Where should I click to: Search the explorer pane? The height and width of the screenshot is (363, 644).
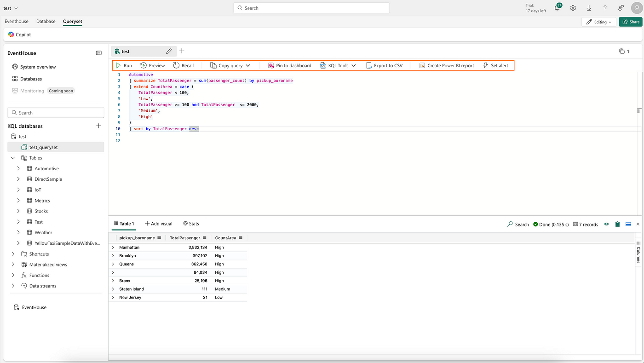point(56,113)
